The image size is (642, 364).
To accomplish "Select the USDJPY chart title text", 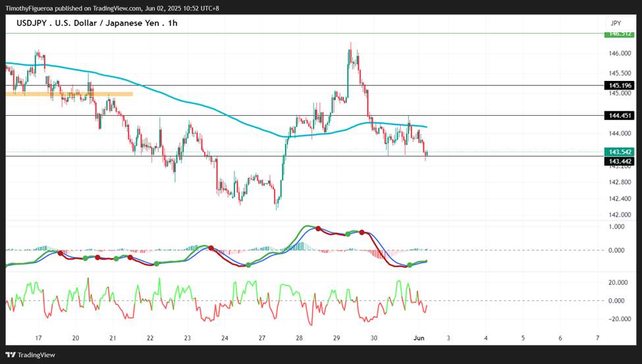I will (97, 23).
